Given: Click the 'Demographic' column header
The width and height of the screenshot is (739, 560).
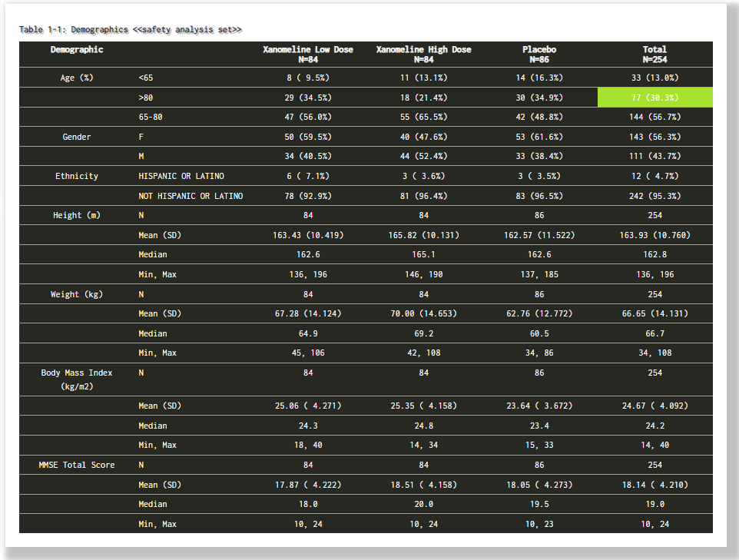Looking at the screenshot, I should click(x=77, y=49).
